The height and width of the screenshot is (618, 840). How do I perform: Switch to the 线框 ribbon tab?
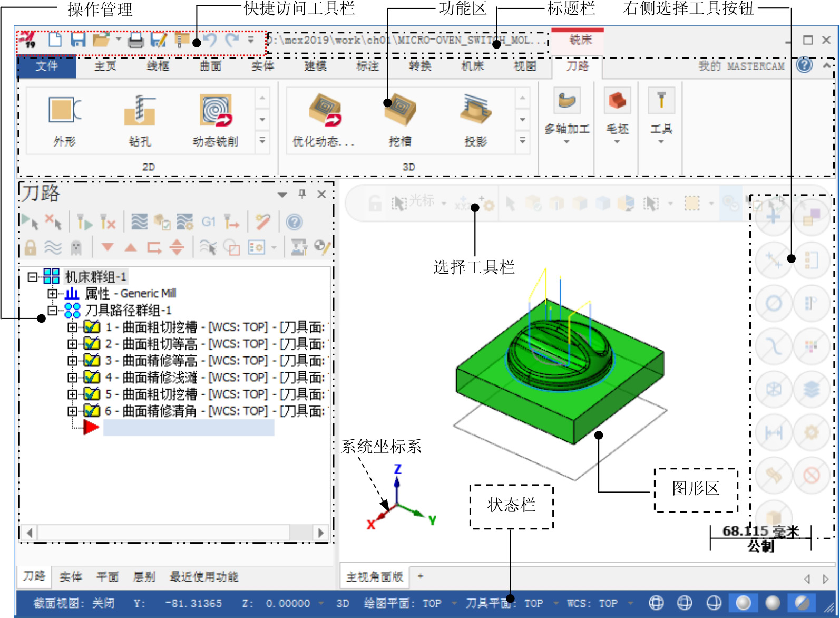(158, 66)
